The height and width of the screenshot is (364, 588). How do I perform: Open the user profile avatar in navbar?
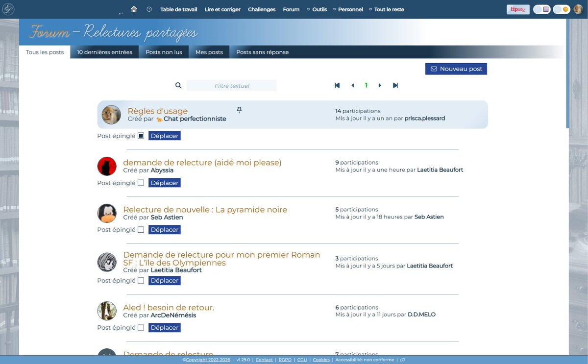[578, 9]
